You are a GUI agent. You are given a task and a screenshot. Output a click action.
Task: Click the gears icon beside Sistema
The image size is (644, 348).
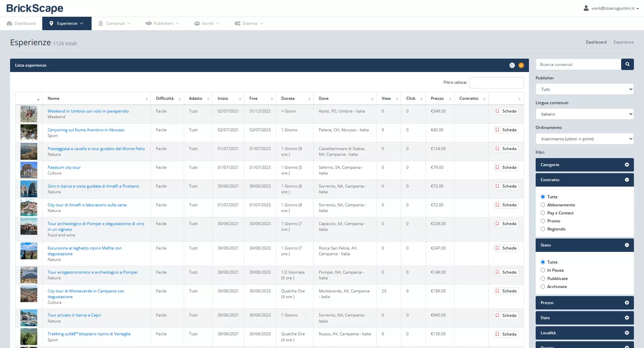[237, 23]
